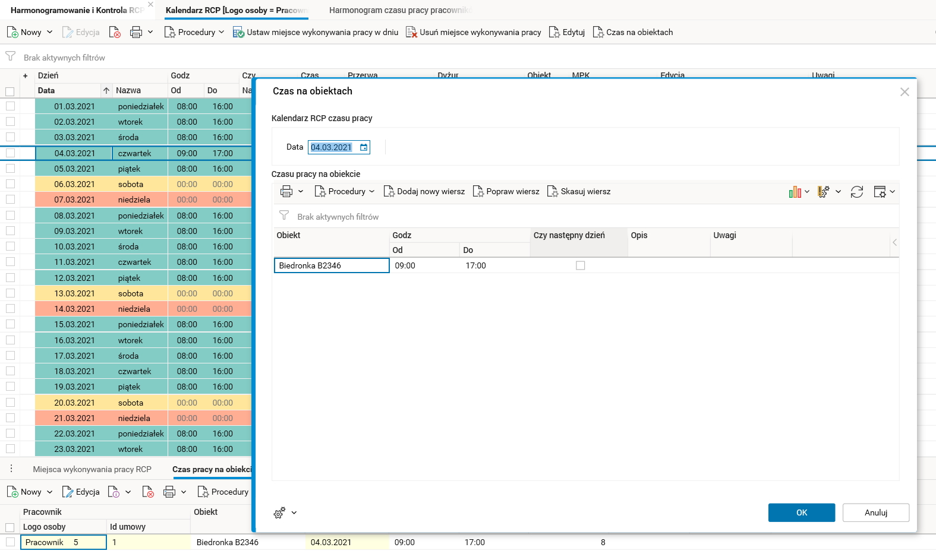Click the Edytuj toolbar item

point(567,32)
